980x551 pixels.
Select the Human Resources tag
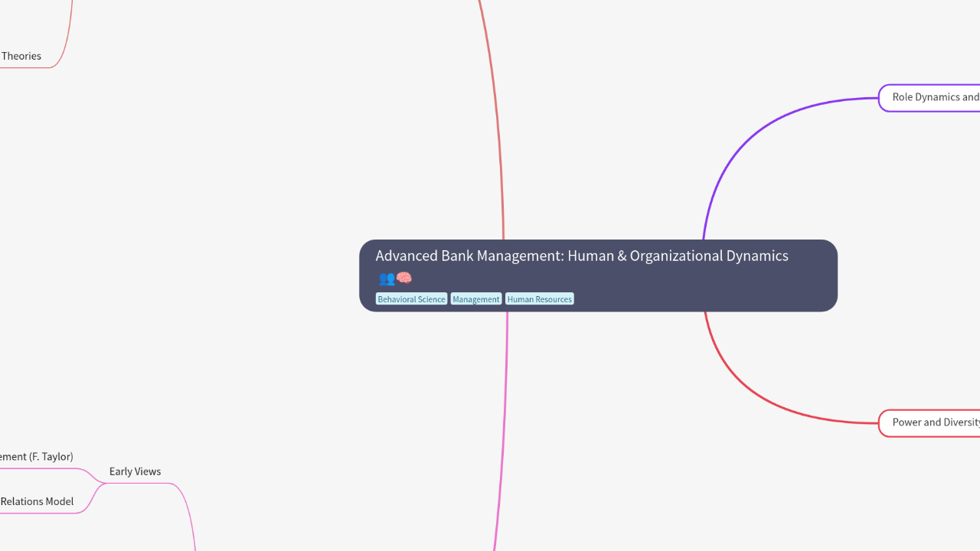point(539,299)
